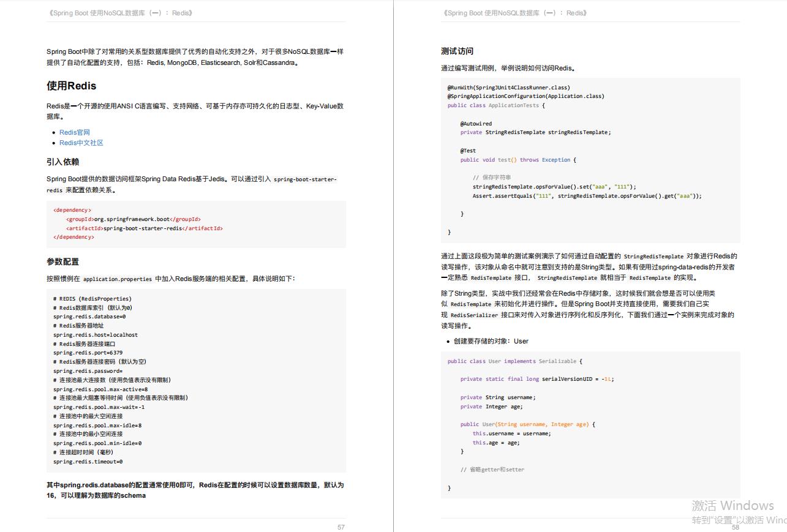The width and height of the screenshot is (787, 532).
Task: Click the line spring.redis.port=6379
Action: click(x=88, y=353)
